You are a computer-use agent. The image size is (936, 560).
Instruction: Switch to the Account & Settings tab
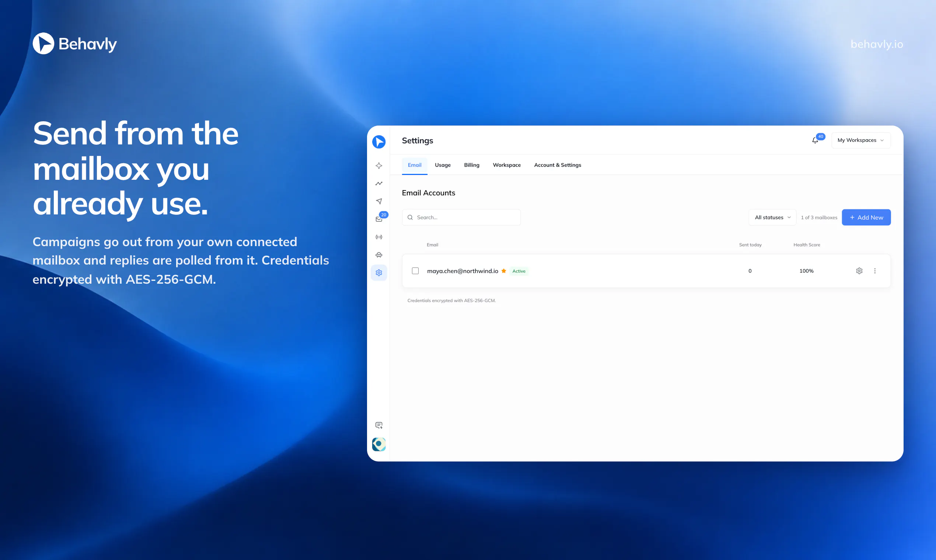557,165
